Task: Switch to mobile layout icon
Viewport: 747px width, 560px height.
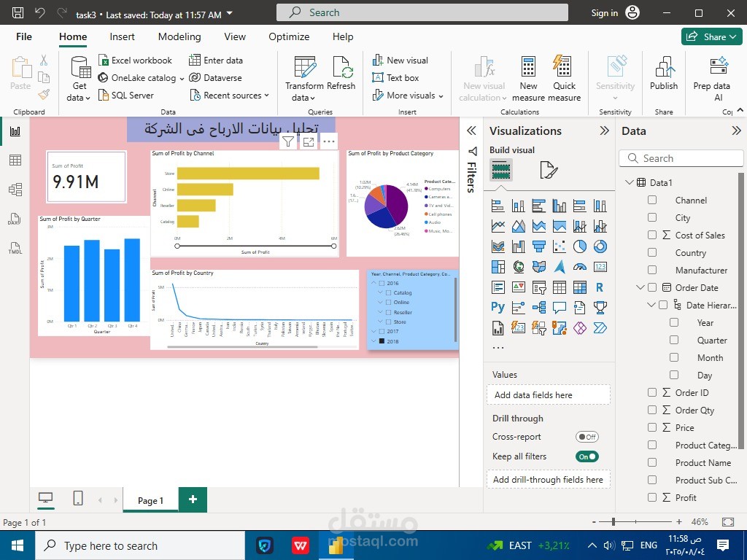Action: pyautogui.click(x=77, y=498)
